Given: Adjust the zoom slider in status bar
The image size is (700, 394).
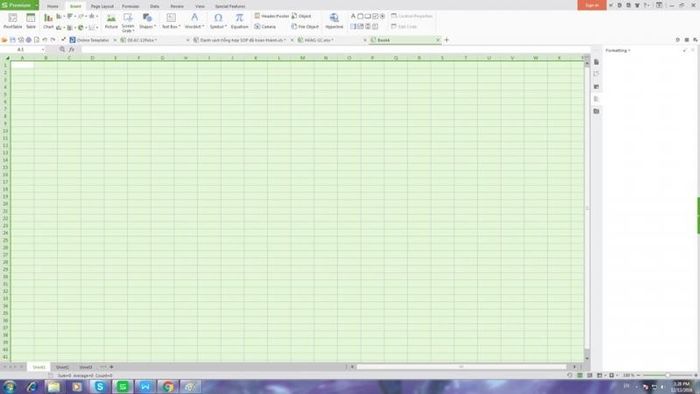Looking at the screenshot, I should coord(667,375).
